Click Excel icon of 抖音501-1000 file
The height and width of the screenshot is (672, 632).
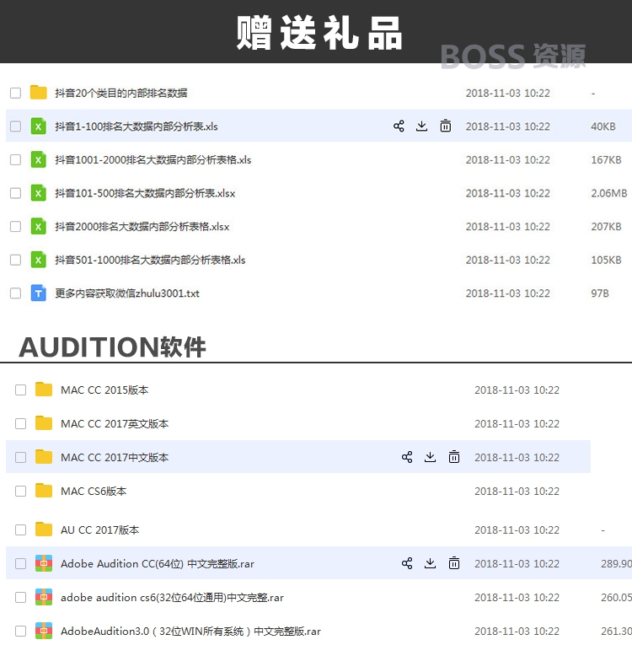[x=39, y=260]
